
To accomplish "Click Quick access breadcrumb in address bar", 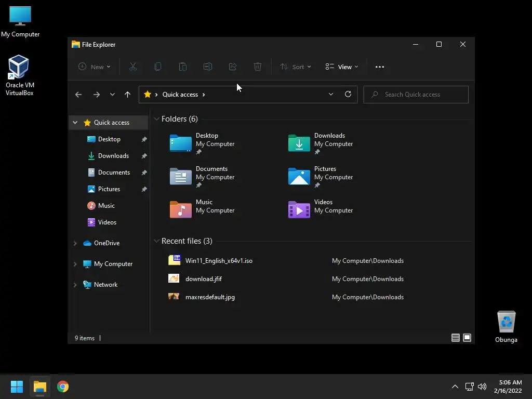I will point(180,95).
